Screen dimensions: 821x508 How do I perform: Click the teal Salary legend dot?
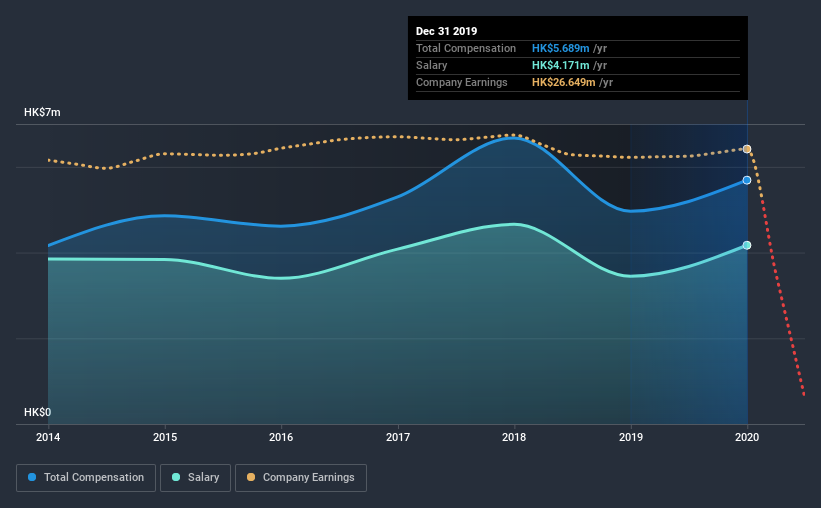pos(176,477)
